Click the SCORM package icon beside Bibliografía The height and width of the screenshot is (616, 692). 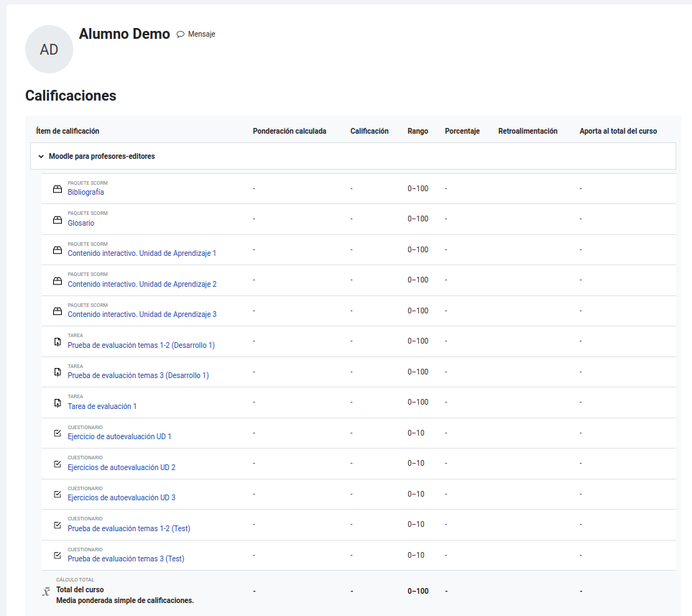coord(57,189)
